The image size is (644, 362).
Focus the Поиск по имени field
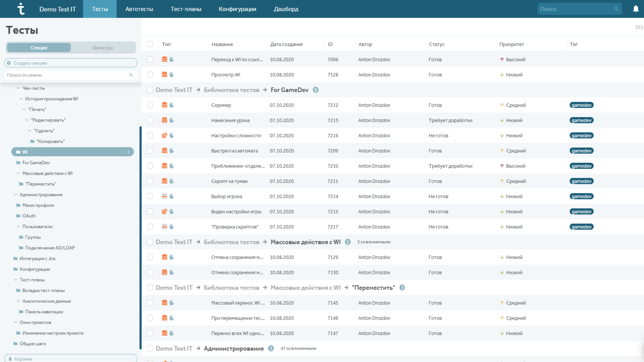(71, 75)
